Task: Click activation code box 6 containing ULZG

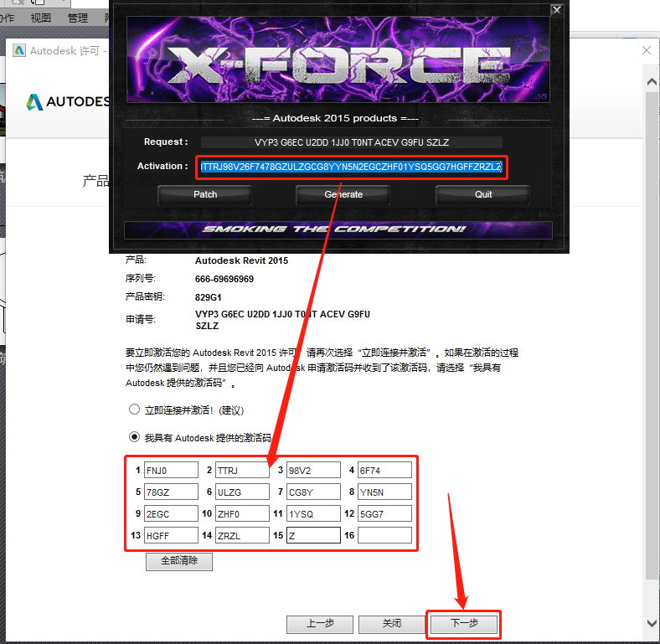Action: 242,492
